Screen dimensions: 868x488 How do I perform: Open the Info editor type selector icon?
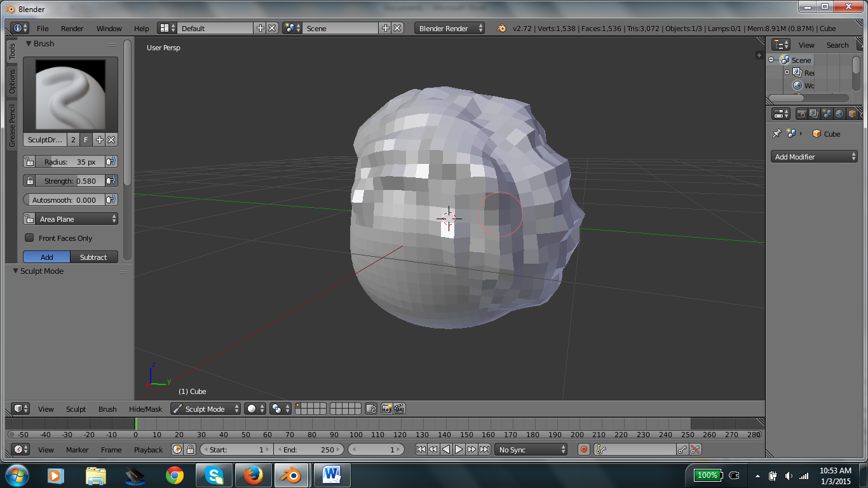[x=20, y=28]
